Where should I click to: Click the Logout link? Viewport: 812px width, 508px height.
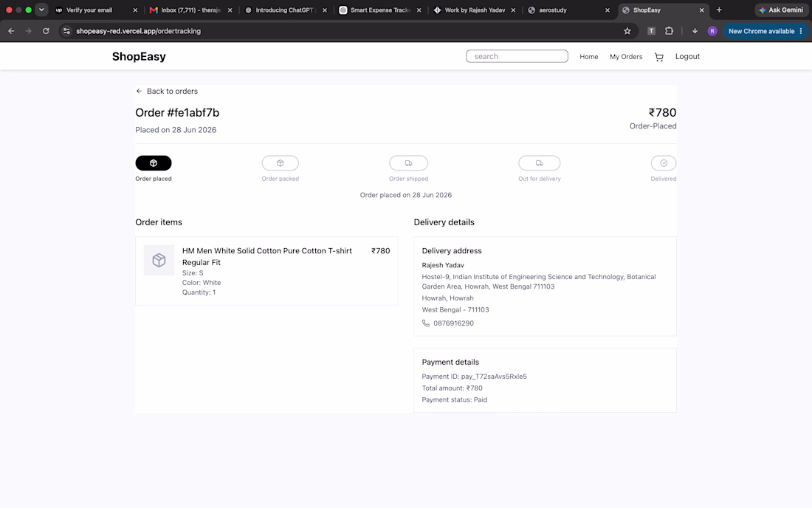point(687,56)
